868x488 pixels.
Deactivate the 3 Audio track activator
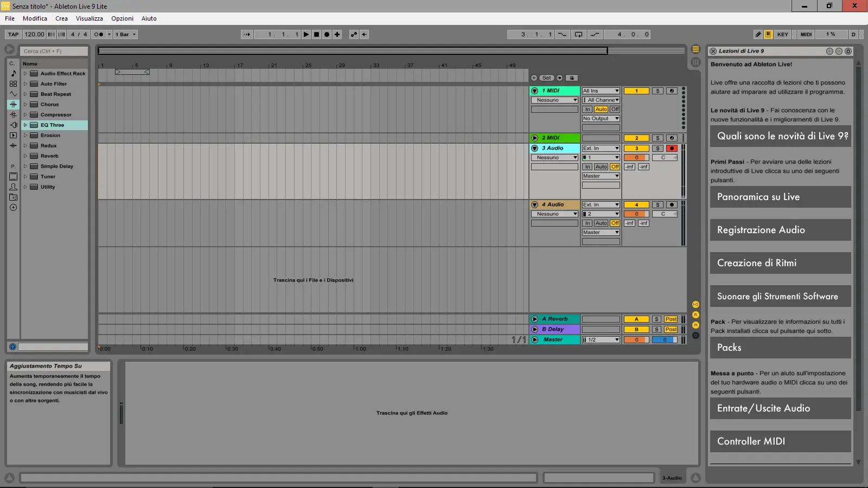(636, 148)
